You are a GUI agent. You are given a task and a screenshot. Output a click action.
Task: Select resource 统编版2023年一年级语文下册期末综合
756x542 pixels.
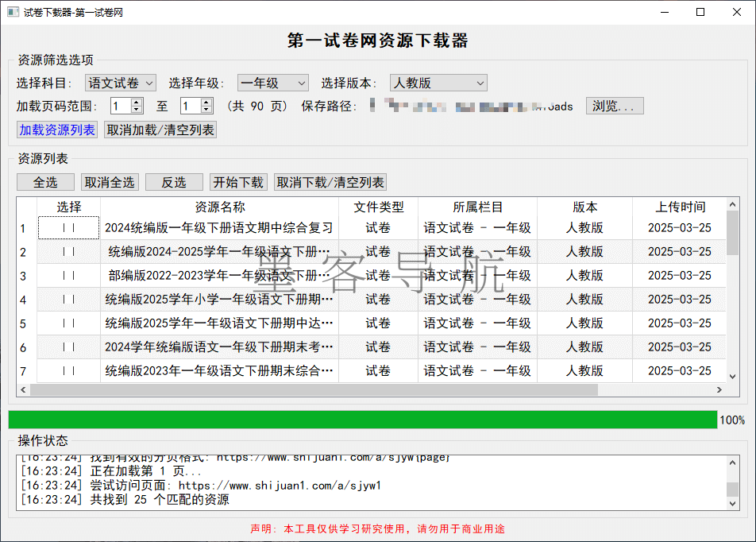(x=219, y=370)
